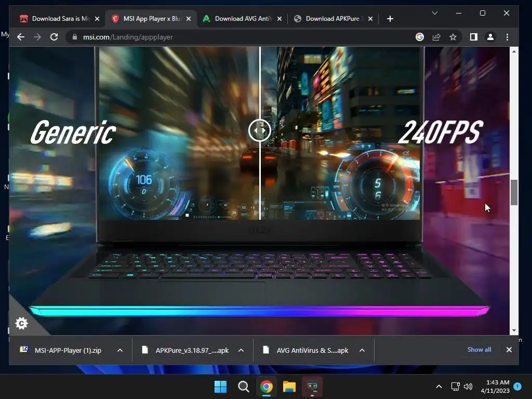532x399 pixels.
Task: Close the downloads bar
Action: tap(509, 350)
